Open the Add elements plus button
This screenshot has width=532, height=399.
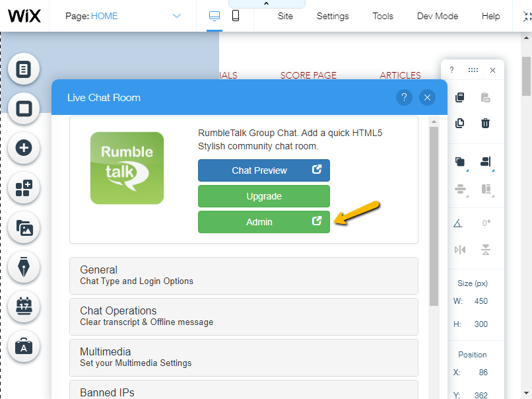[x=24, y=148]
